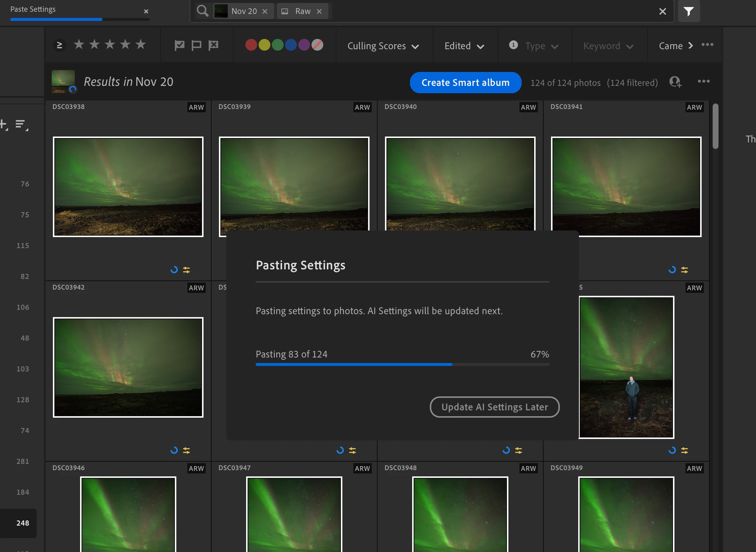Click sync status icon on DSC03942
Screen dimensions: 756x552
(174, 450)
